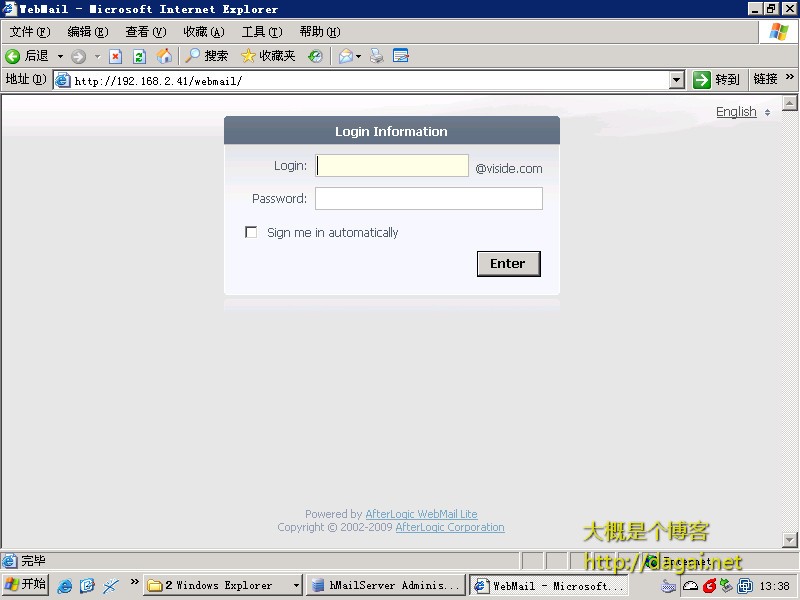Expand the quick launch overflow chevron
The height and width of the screenshot is (600, 800).
pyautogui.click(x=134, y=581)
